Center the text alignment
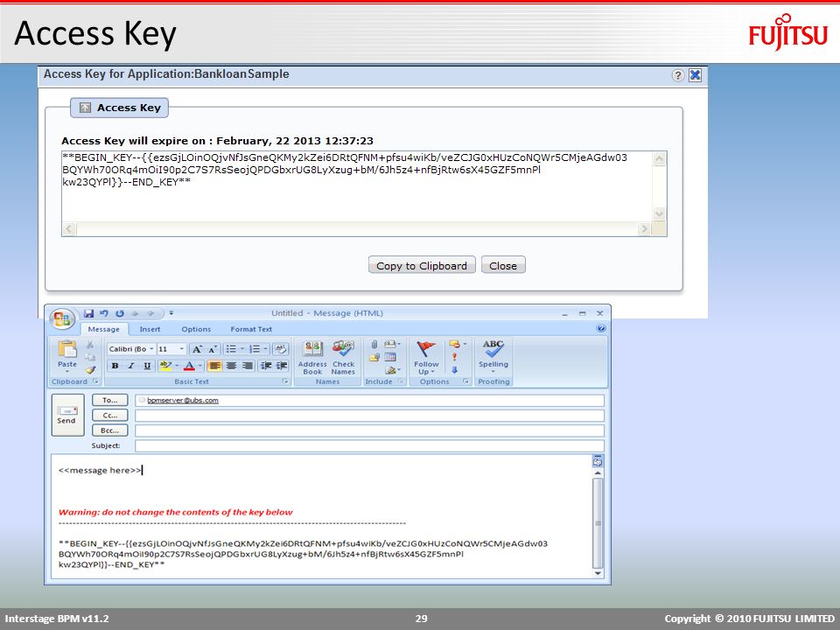 click(231, 366)
